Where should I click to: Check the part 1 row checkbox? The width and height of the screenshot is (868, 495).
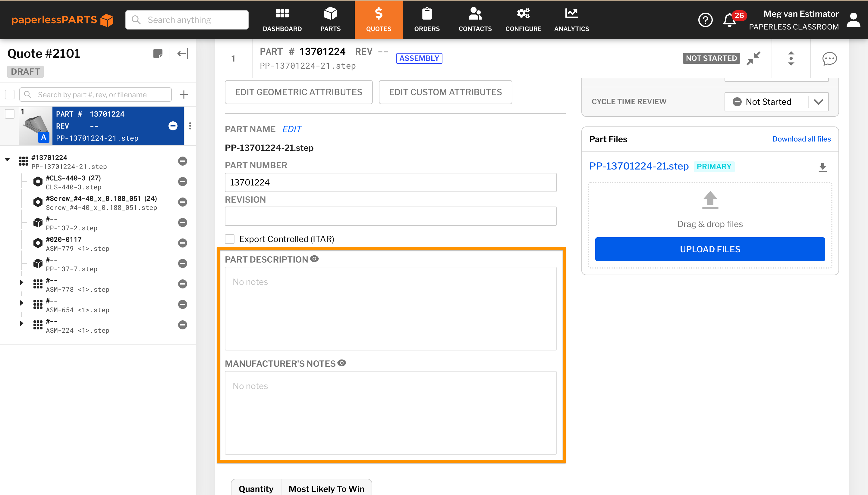(x=10, y=114)
